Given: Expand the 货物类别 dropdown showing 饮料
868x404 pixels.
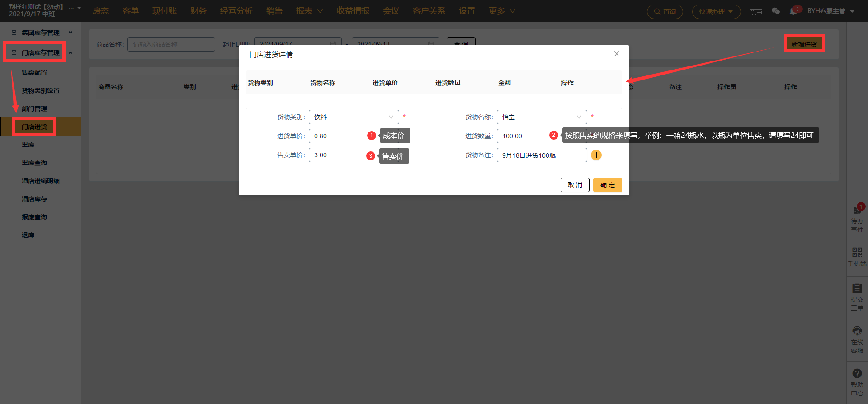Looking at the screenshot, I should click(354, 117).
